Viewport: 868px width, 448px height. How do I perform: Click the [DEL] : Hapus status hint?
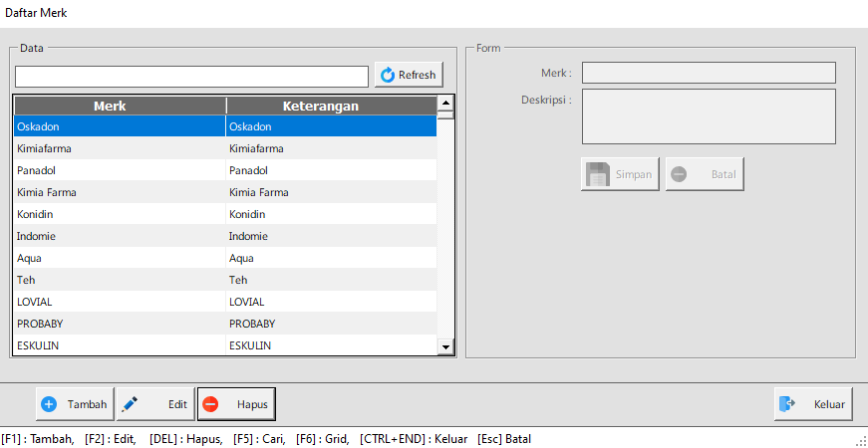[186, 440]
